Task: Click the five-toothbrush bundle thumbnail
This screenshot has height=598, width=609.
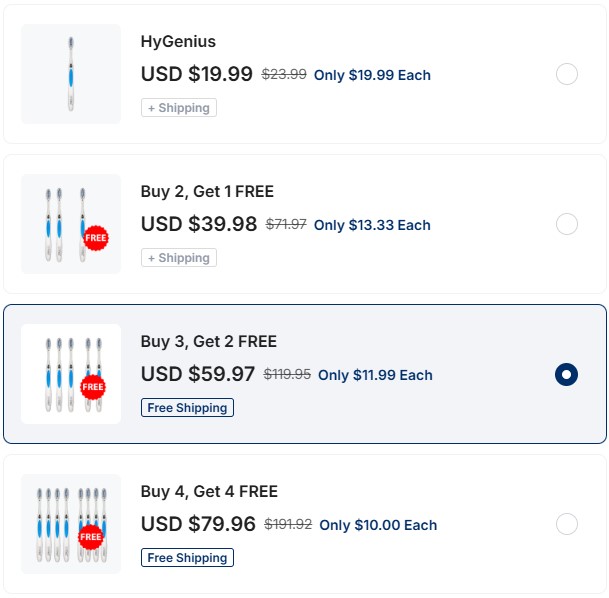Action: point(70,374)
